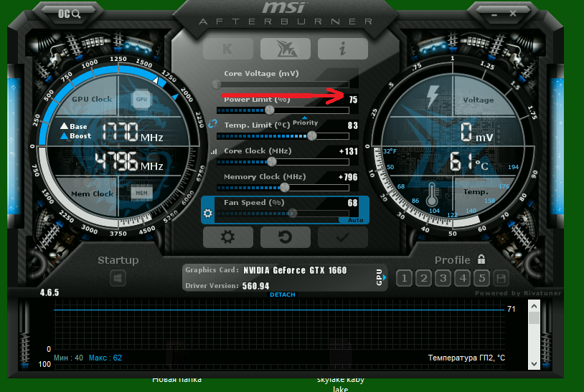Toggle fan speed Auto mode

coord(355,220)
